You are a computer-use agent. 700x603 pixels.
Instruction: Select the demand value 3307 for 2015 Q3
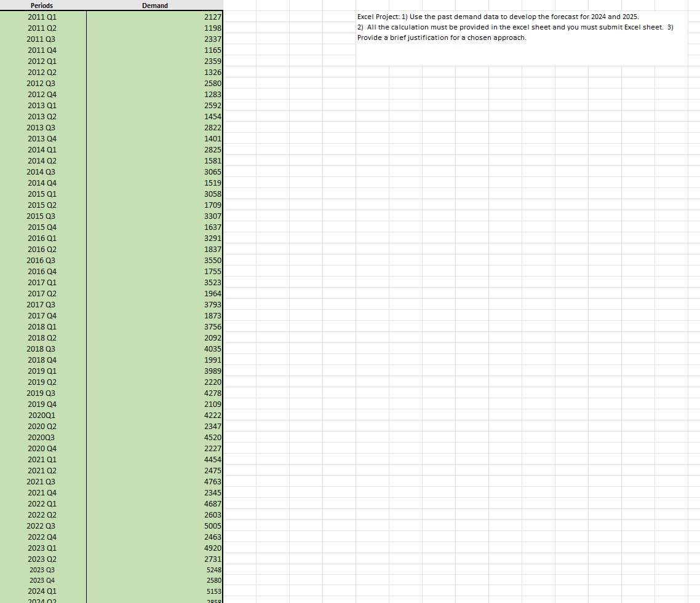tap(154, 216)
